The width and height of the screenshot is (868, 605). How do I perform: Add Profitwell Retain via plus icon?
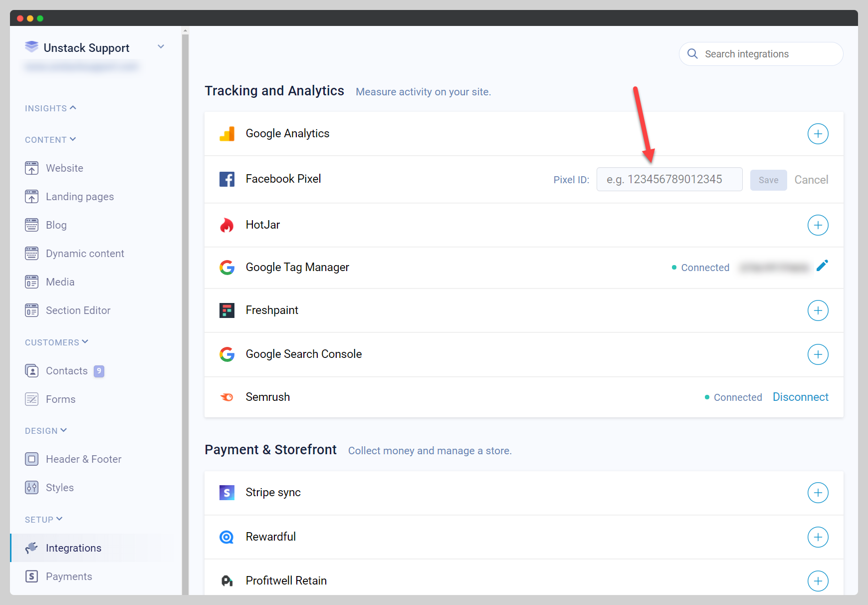tap(818, 581)
